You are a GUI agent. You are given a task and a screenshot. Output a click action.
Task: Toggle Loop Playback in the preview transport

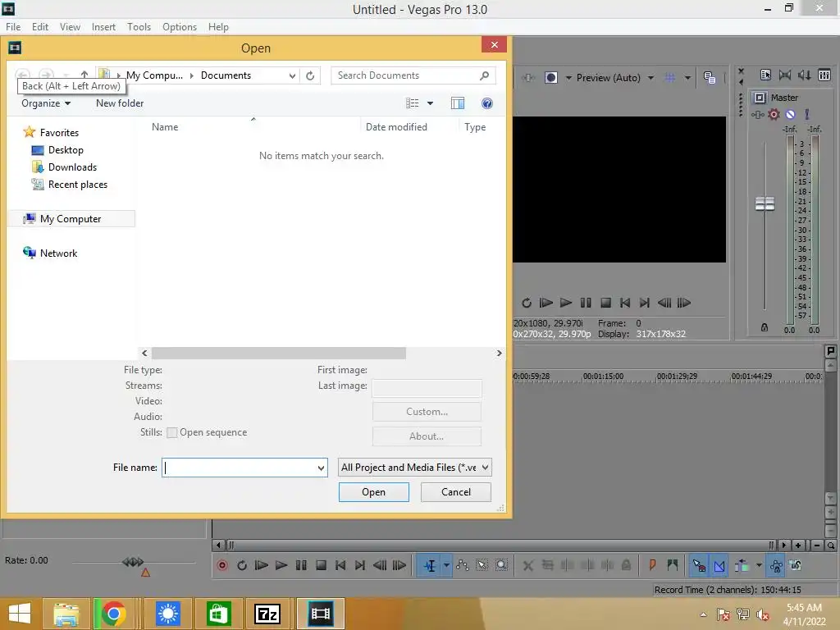point(527,303)
